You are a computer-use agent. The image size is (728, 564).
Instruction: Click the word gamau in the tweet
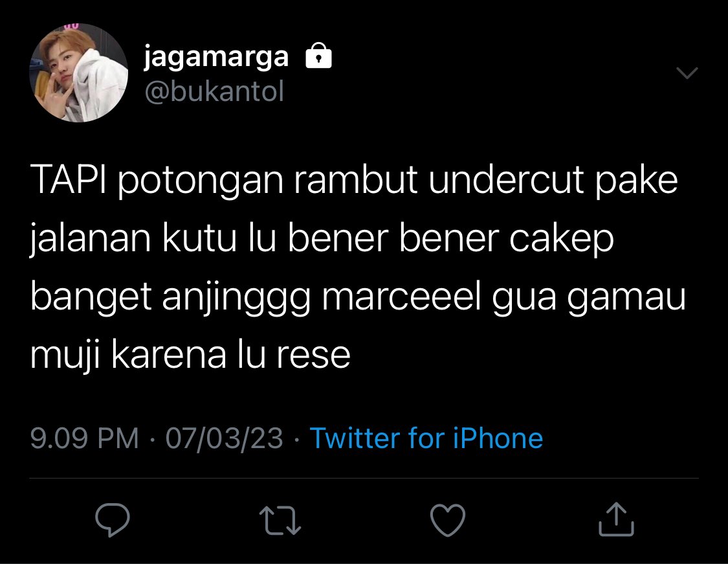(626, 298)
